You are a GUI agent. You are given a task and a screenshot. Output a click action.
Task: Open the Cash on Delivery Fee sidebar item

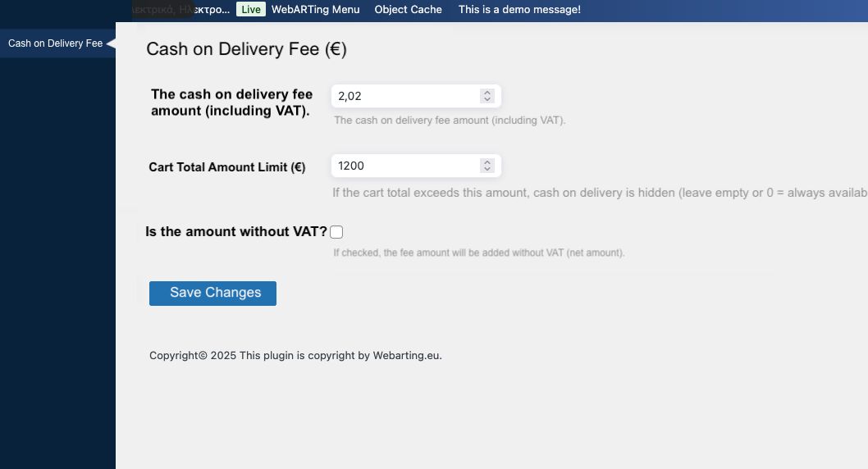(55, 43)
